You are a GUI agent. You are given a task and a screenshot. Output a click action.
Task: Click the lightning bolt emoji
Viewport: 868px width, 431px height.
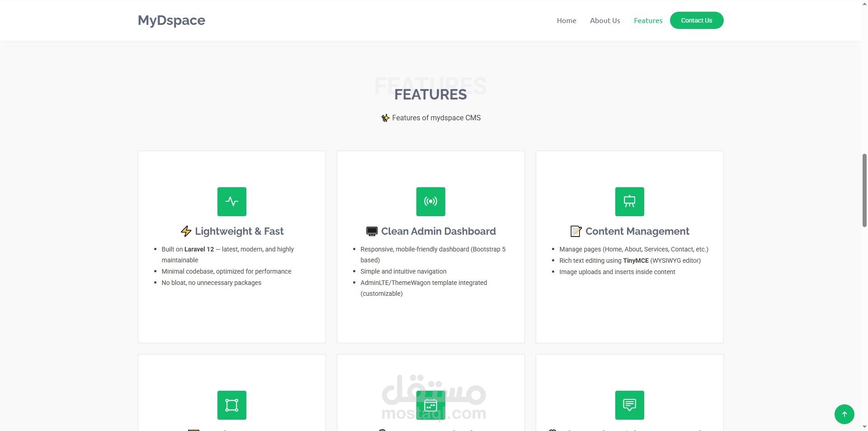point(186,232)
